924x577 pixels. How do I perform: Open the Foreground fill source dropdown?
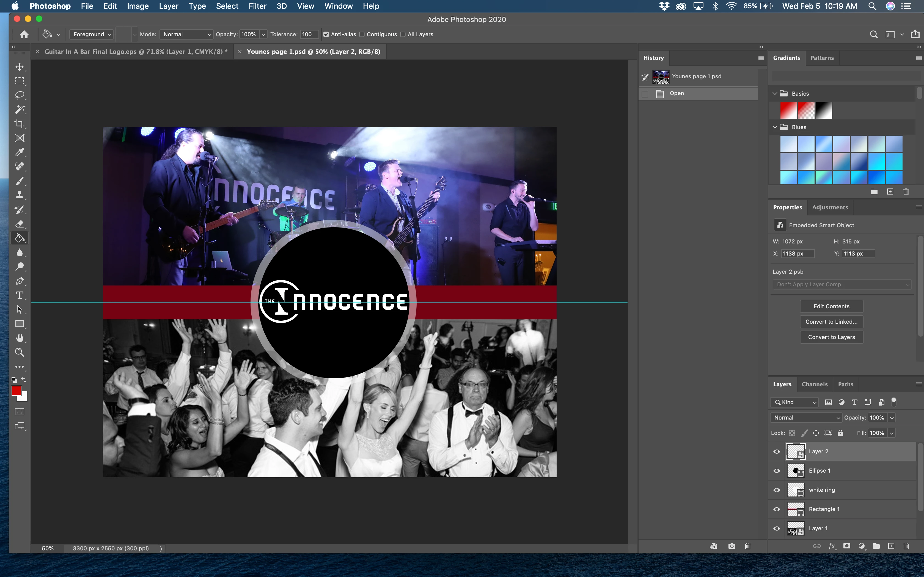[92, 34]
